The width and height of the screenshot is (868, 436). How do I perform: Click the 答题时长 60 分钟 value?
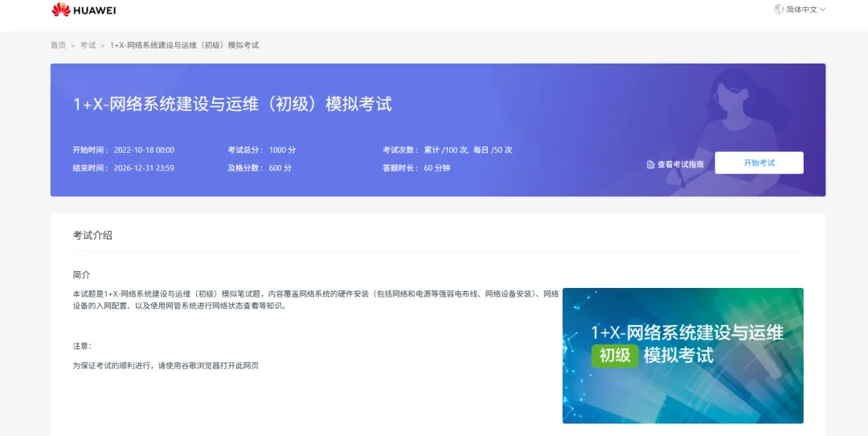coord(436,168)
